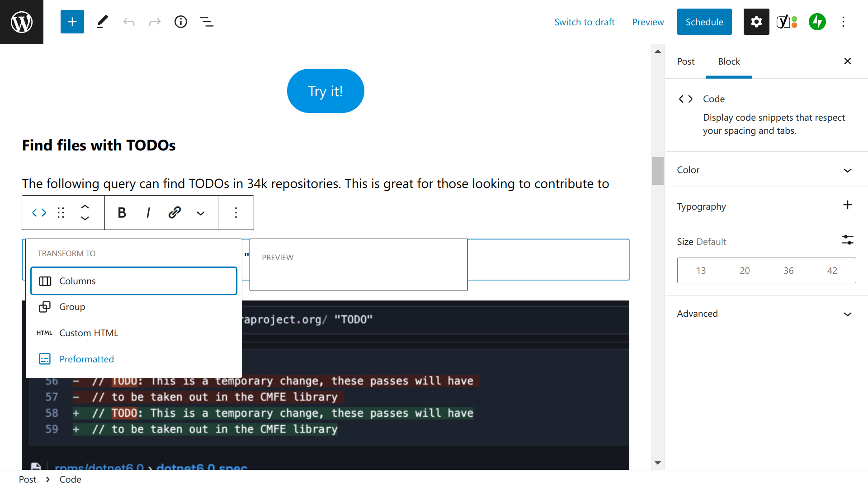This screenshot has height=488, width=868.
Task: Toggle custom font size control
Action: (848, 240)
